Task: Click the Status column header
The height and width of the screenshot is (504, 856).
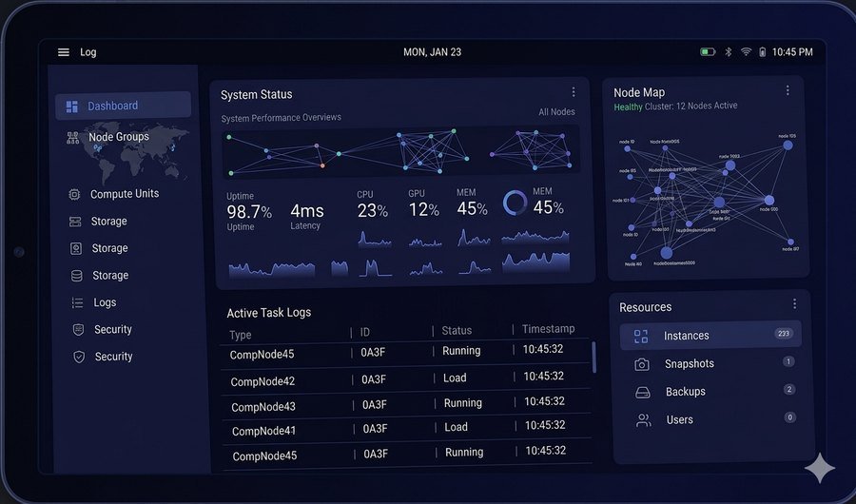Action: coord(457,330)
